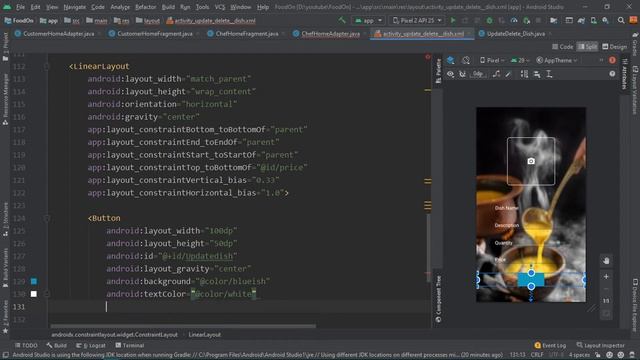Select the pan hand tool in preview
The height and width of the screenshot is (360, 640).
[606, 261]
